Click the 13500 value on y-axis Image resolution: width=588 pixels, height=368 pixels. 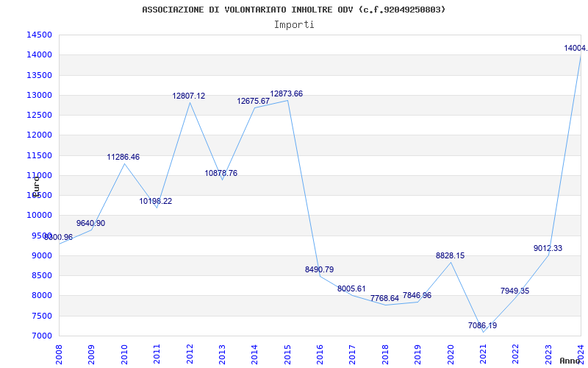click(39, 75)
